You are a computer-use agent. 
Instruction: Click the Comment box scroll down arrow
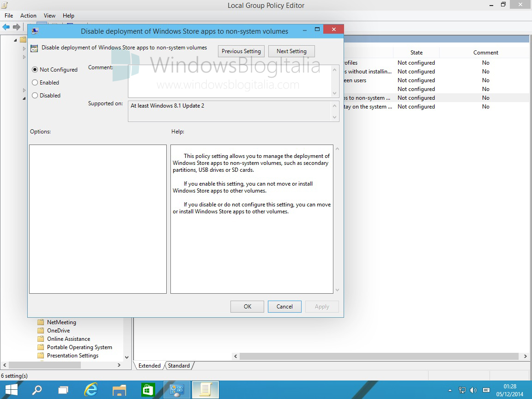click(x=335, y=93)
